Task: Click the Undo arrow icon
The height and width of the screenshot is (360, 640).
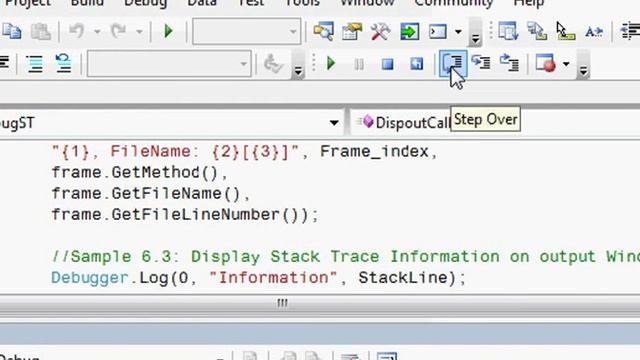Action: pyautogui.click(x=77, y=31)
